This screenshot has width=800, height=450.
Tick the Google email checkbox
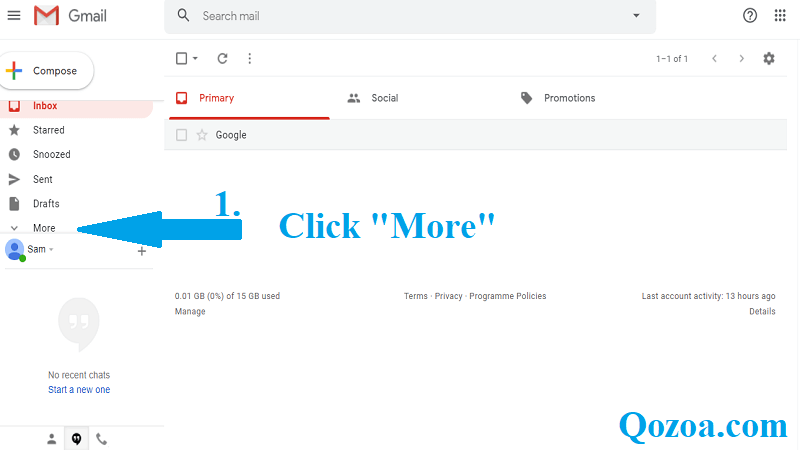tap(181, 135)
